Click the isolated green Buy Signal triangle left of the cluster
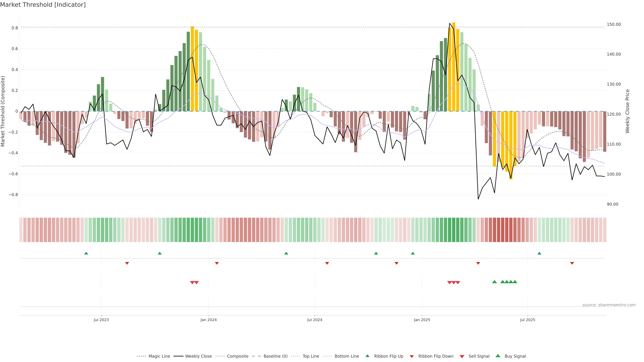The image size is (644, 362). pyautogui.click(x=494, y=282)
